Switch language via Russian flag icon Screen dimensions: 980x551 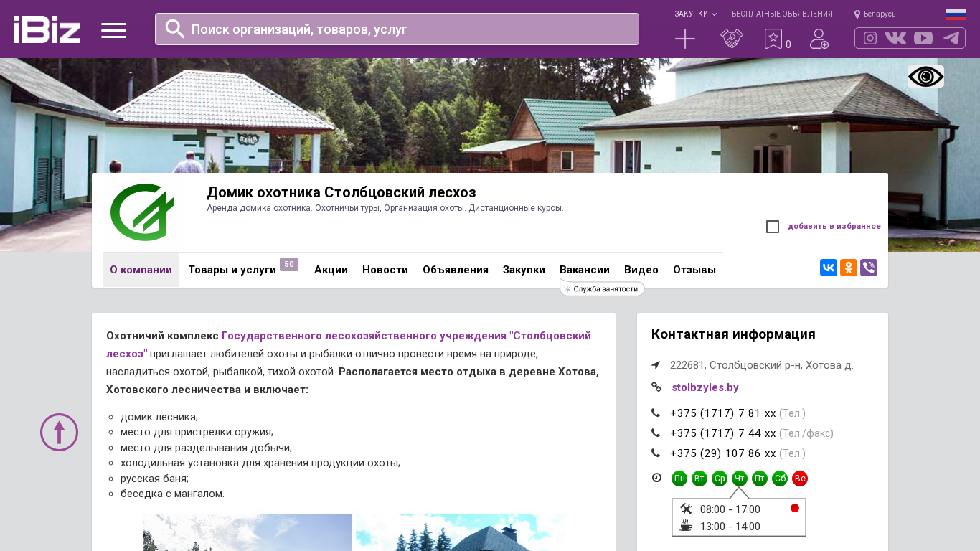pos(956,14)
